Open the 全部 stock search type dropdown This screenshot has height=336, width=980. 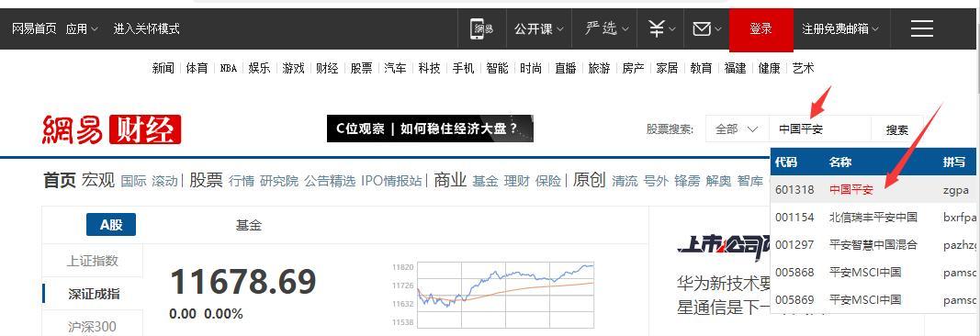point(737,129)
